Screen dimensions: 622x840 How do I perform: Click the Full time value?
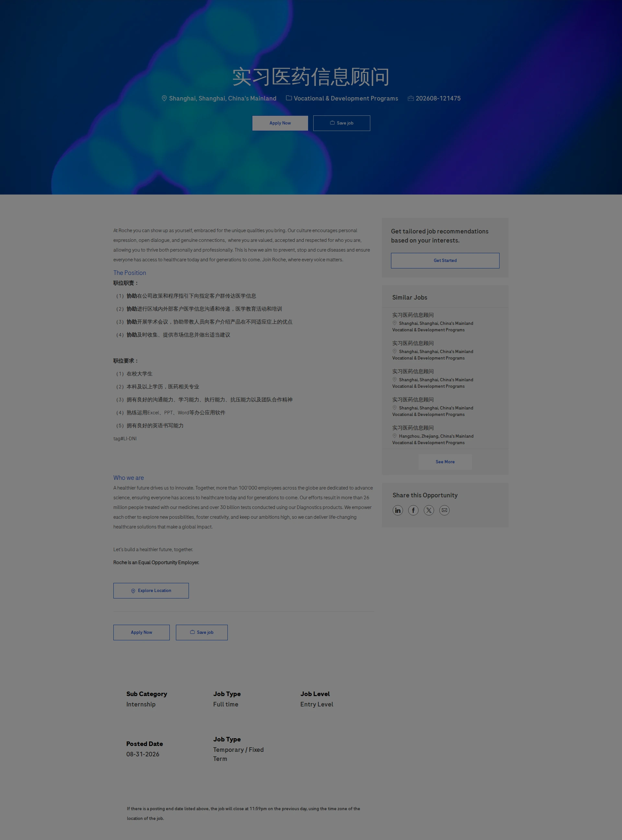(x=225, y=704)
